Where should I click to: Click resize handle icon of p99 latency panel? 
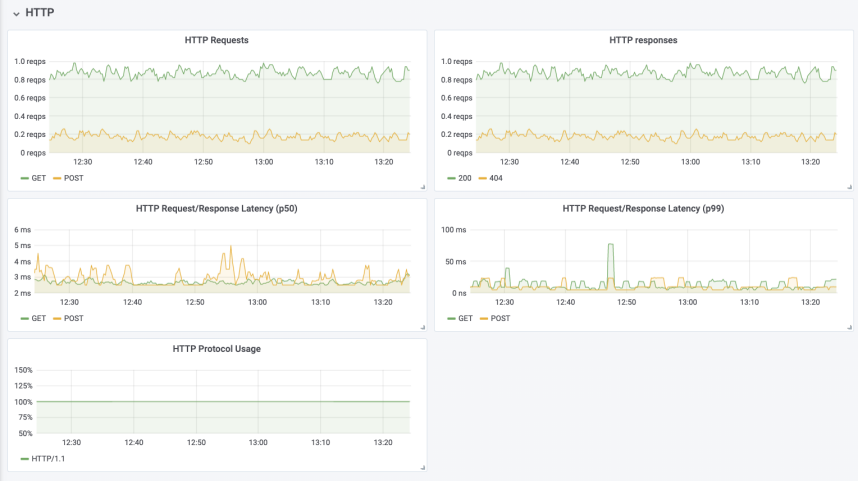[x=849, y=327]
